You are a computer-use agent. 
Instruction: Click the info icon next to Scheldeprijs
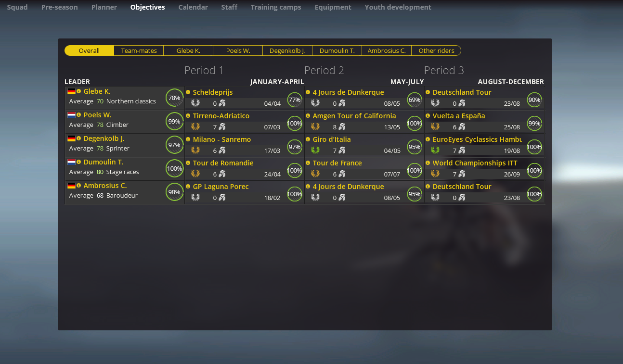pyautogui.click(x=188, y=92)
